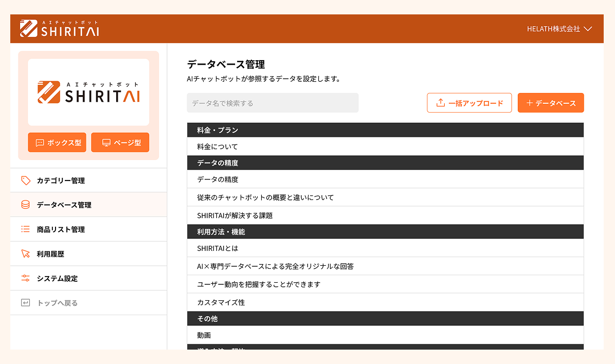Add a new entry with ＋データベース button
This screenshot has width=615, height=364.
pos(551,103)
